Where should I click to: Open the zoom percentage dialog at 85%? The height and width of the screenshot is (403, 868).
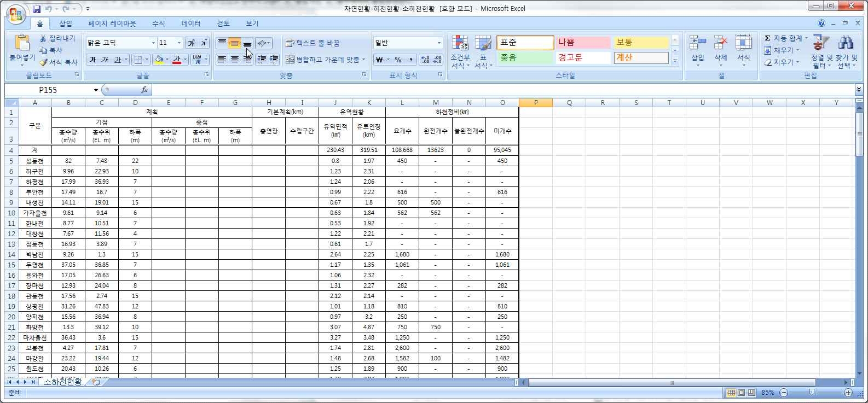click(x=767, y=393)
